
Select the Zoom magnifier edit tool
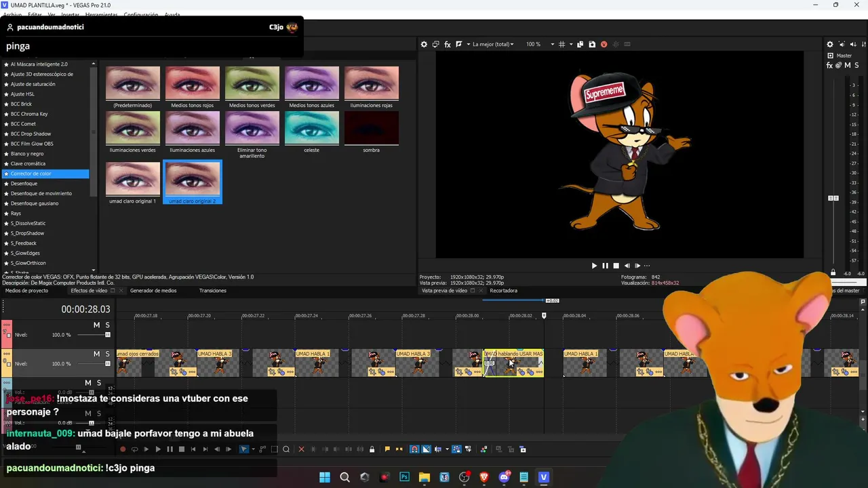[286, 449]
